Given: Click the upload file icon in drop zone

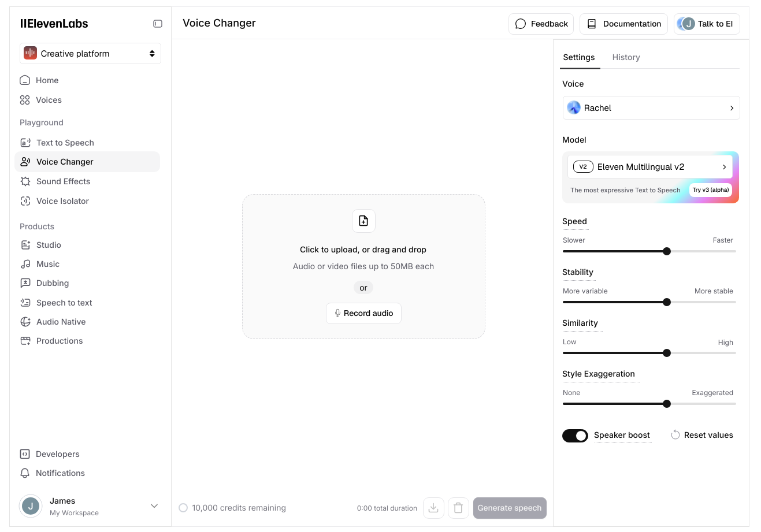Looking at the screenshot, I should [363, 221].
